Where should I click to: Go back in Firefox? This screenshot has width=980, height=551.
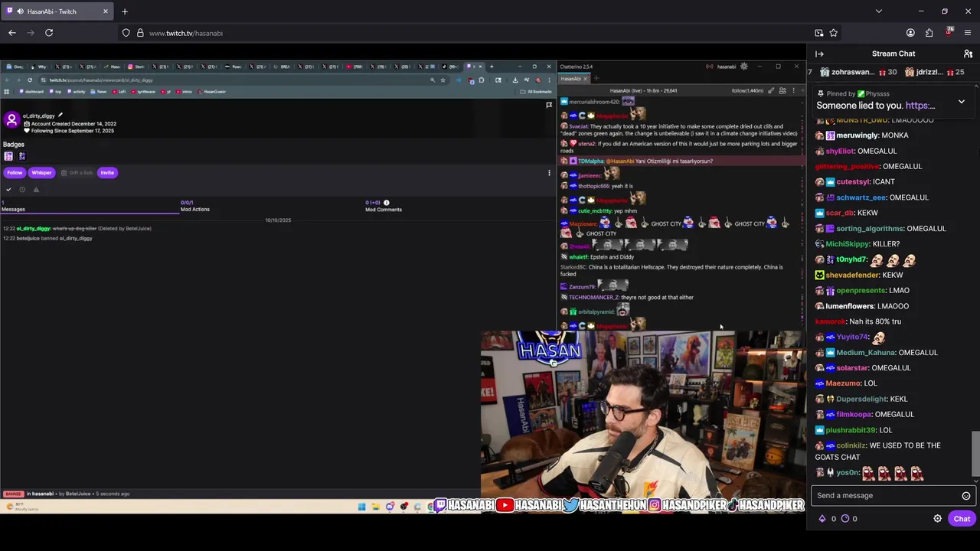[x=12, y=33]
